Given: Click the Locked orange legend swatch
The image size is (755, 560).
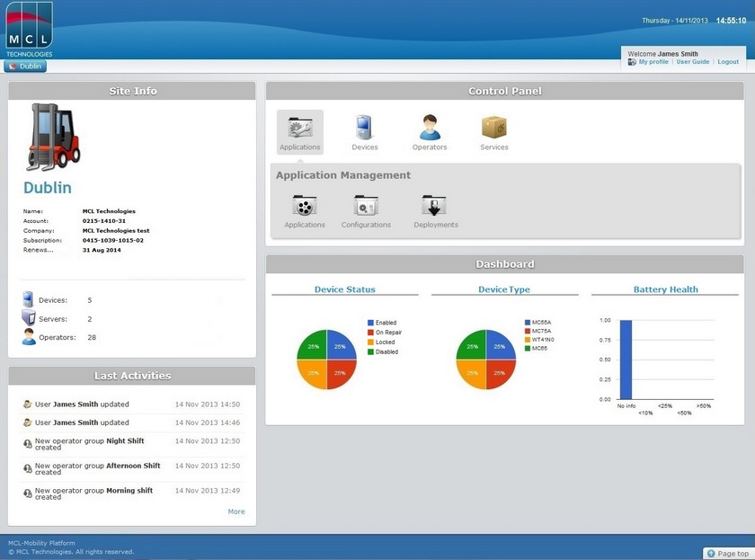Looking at the screenshot, I should [370, 342].
